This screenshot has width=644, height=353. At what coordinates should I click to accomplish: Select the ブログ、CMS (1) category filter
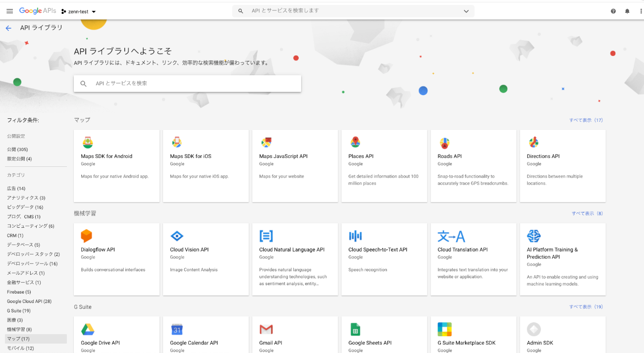(24, 217)
